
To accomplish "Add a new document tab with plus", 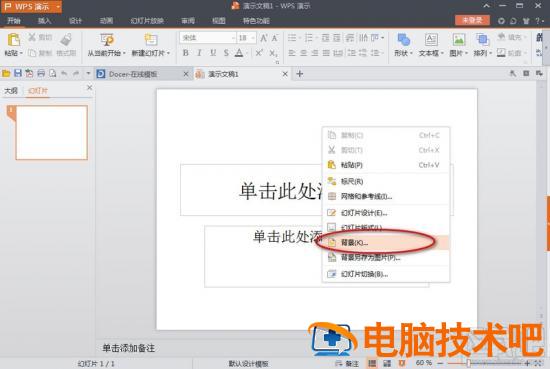I will [300, 74].
